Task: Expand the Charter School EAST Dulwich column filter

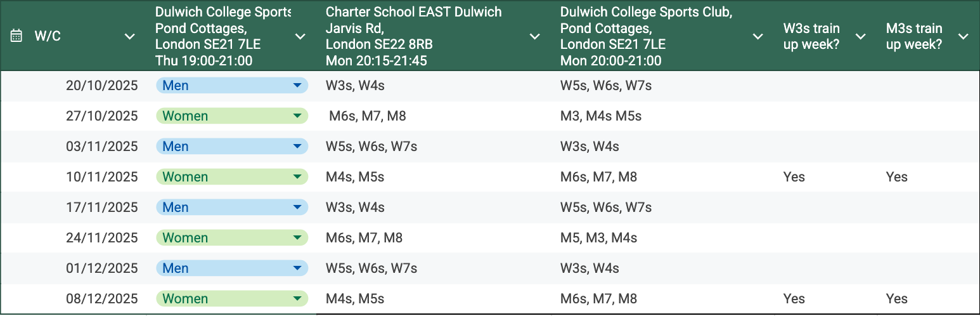Action: pos(535,36)
